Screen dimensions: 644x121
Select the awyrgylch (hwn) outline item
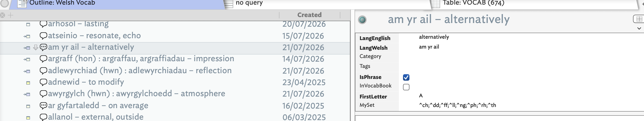(x=136, y=94)
